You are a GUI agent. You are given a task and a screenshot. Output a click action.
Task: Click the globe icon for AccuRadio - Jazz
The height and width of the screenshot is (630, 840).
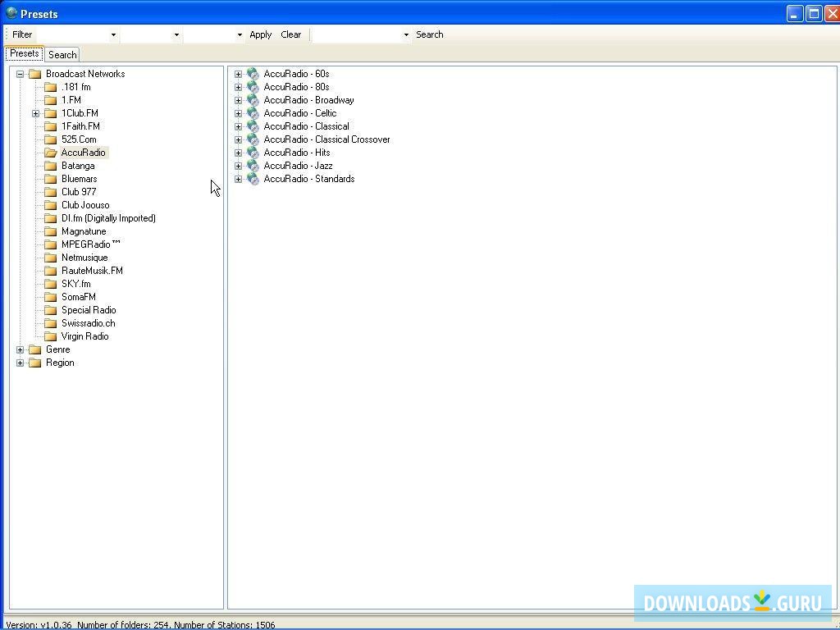[x=253, y=166]
